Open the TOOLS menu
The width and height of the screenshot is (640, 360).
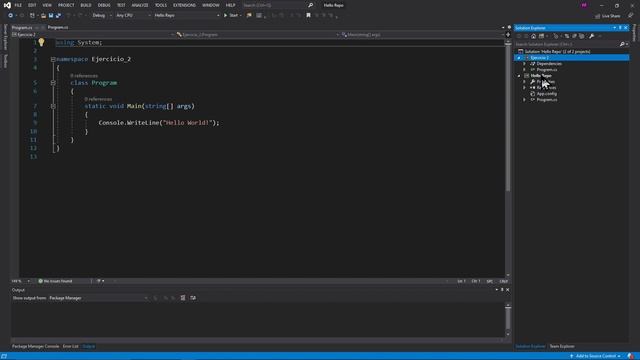tap(161, 5)
